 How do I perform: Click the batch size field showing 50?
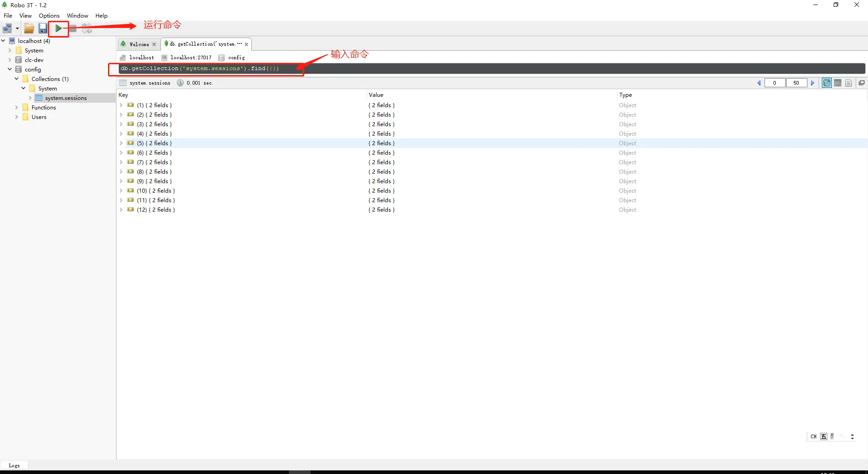[x=797, y=83]
